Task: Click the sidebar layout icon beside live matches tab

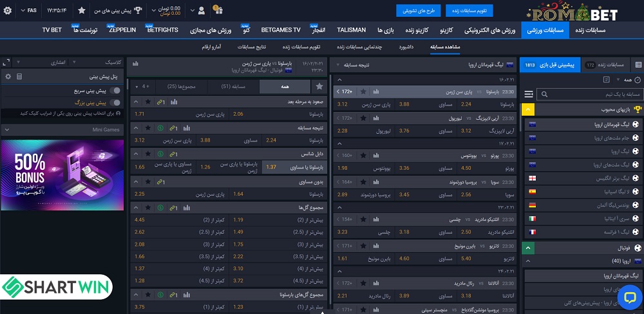Action: (638, 64)
